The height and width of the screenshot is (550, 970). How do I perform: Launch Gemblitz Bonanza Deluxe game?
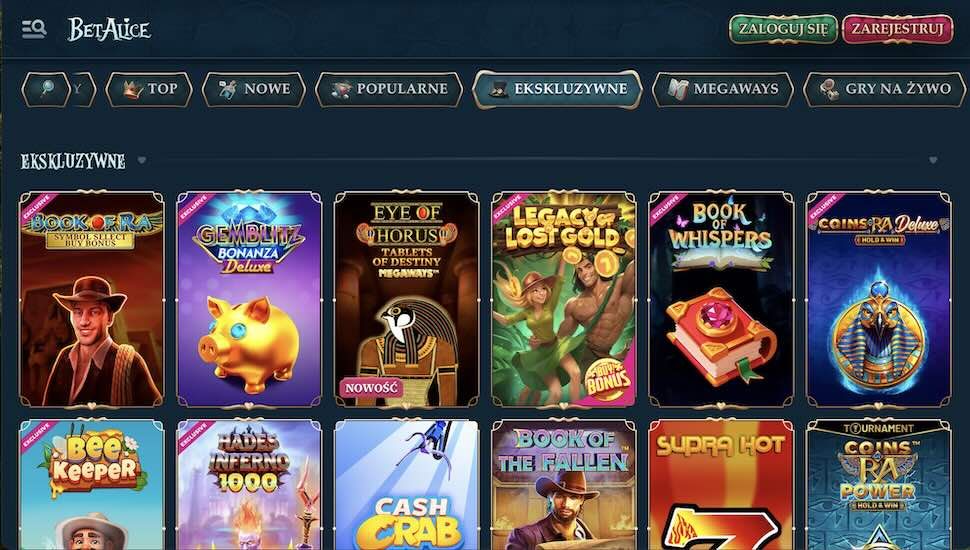pyautogui.click(x=249, y=299)
